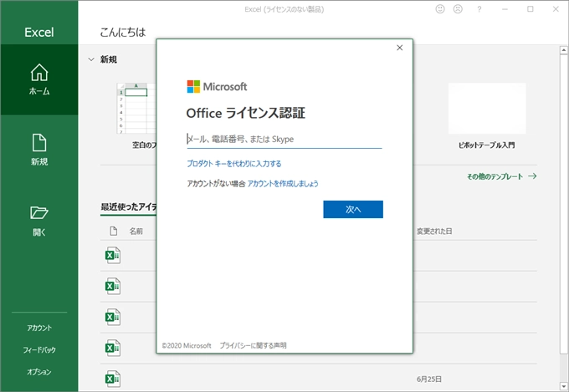Open オプション in the sidebar
This screenshot has height=392, width=569.
[x=39, y=372]
